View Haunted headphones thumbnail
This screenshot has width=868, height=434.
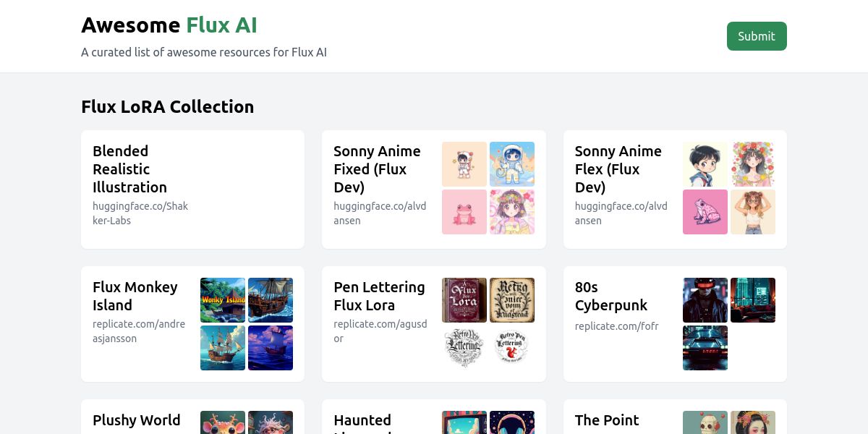(512, 422)
